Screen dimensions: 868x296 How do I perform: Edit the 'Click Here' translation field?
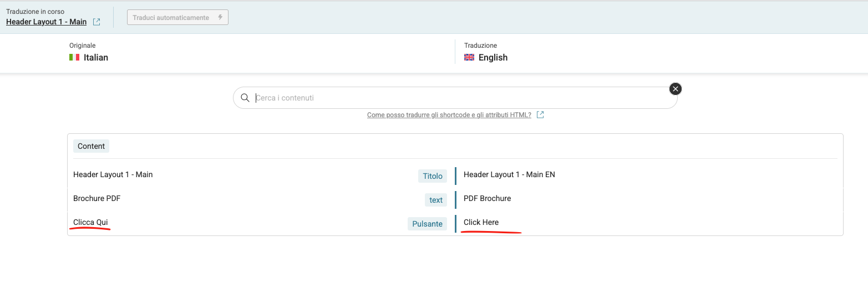pyautogui.click(x=481, y=222)
